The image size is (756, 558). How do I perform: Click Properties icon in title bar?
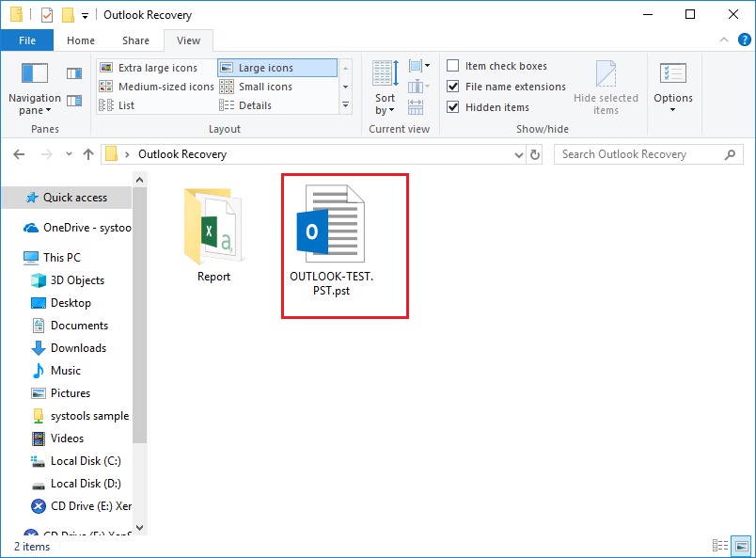[47, 15]
